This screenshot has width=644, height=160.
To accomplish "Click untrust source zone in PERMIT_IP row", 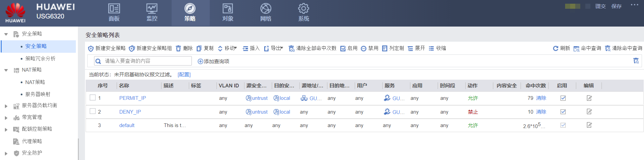I will (x=257, y=98).
